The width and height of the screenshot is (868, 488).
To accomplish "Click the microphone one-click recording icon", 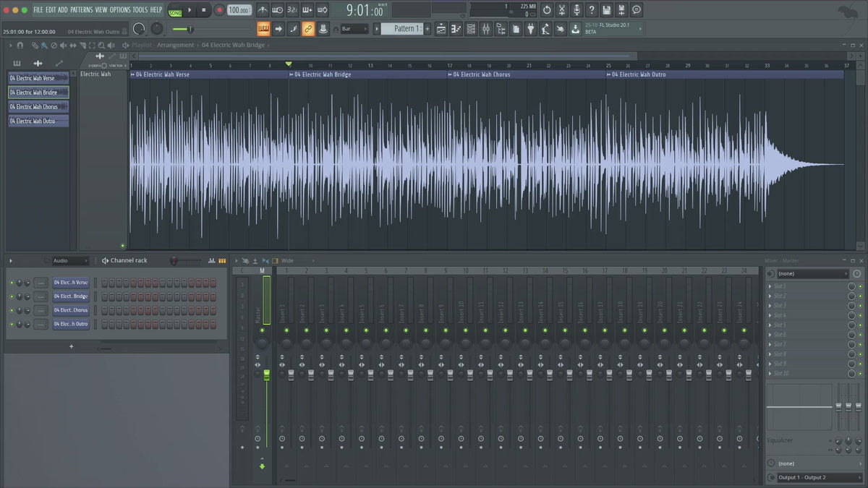I will (x=576, y=10).
